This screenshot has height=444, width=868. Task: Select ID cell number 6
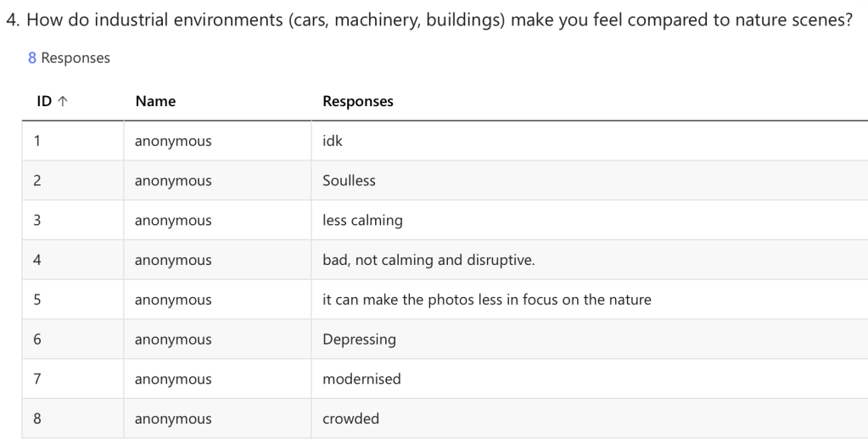tap(37, 340)
